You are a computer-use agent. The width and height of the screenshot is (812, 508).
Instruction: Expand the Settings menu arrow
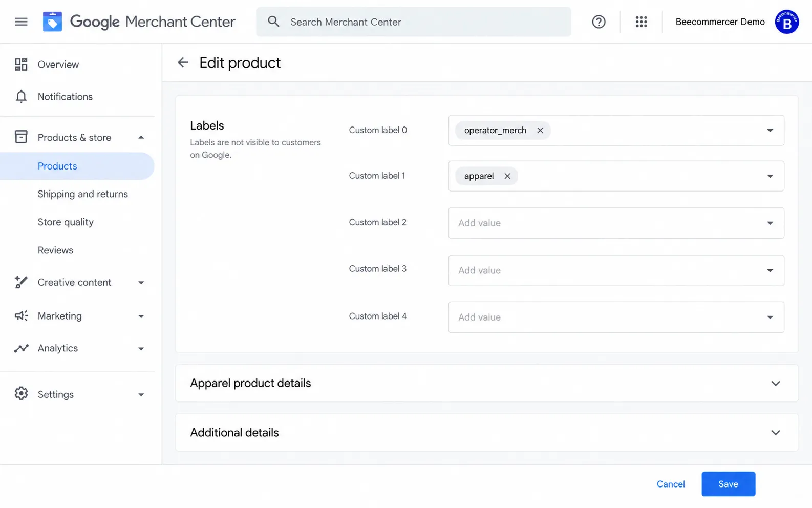pyautogui.click(x=141, y=395)
